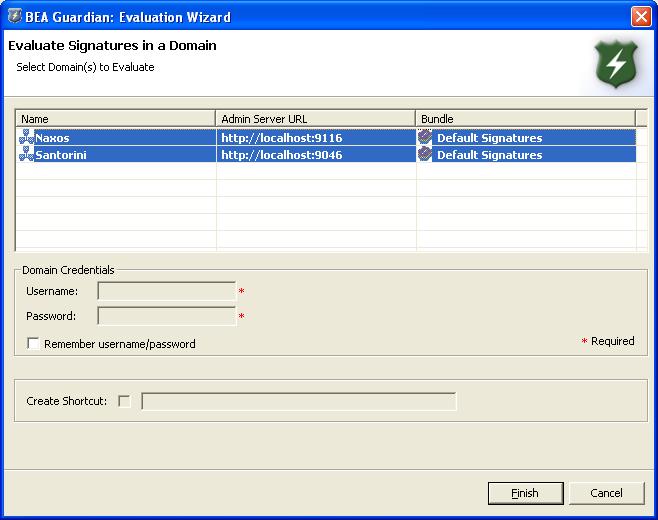Viewport: 658px width, 520px height.
Task: Click the Cancel button
Action: [x=606, y=493]
